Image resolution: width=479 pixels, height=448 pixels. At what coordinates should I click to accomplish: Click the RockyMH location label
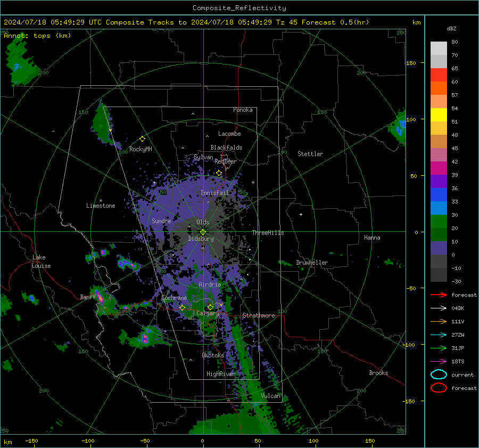[x=141, y=149]
